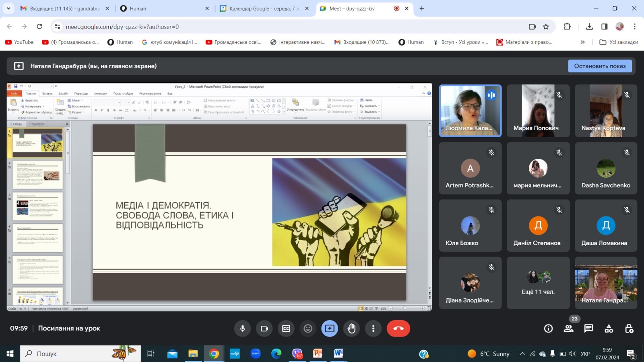Expand the Выделить dropdown
Image resolution: width=644 pixels, height=362 pixels.
[370, 111]
